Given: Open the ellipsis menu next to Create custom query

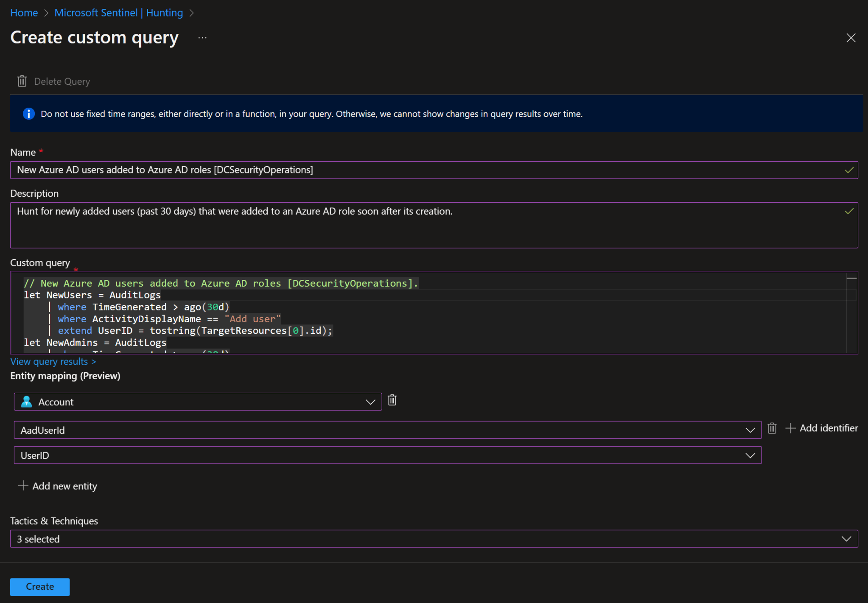Looking at the screenshot, I should coord(202,38).
